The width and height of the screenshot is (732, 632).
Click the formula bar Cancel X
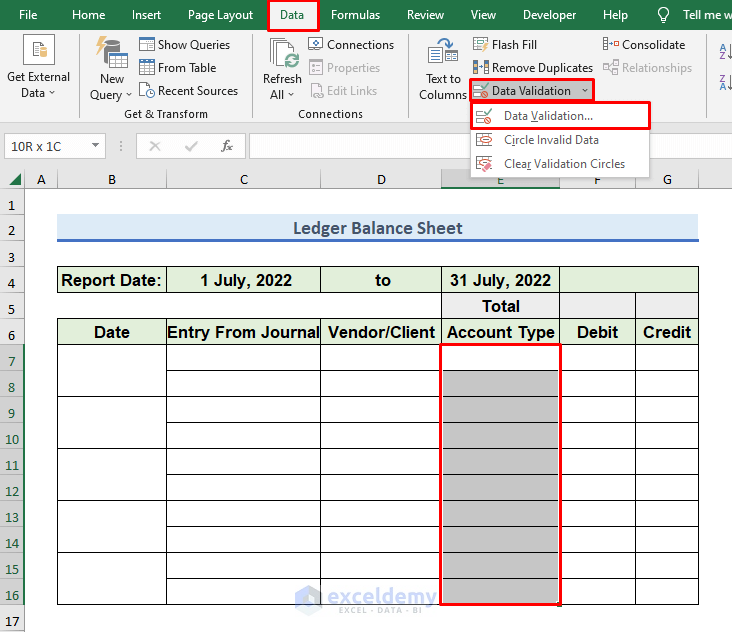155,146
